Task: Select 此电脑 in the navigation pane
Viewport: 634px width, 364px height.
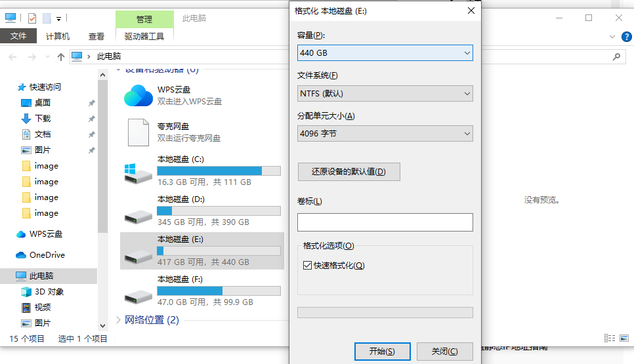Action: coord(41,276)
